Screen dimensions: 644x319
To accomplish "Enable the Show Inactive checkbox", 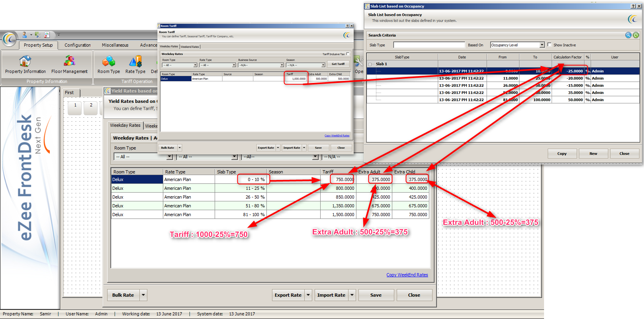I will pos(550,45).
